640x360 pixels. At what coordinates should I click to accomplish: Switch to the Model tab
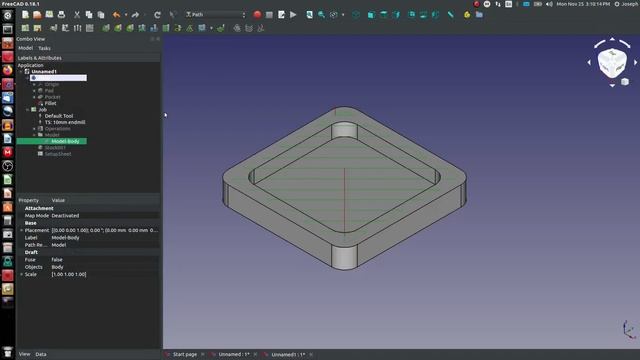point(25,48)
